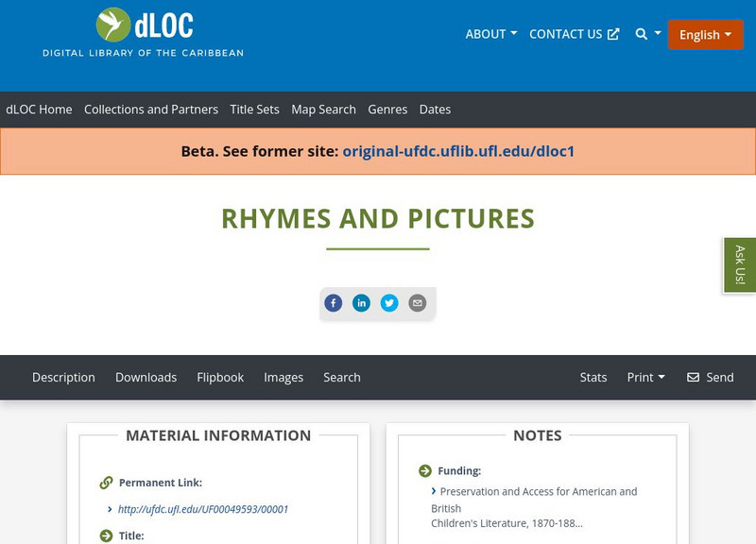Open the Ask Us! side panel
This screenshot has height=544, width=756.
738,264
